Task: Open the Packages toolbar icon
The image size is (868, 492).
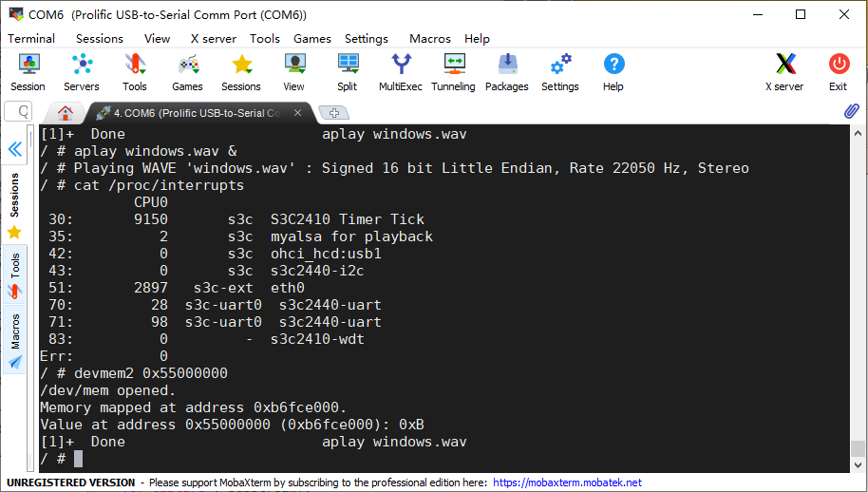Action: point(506,72)
